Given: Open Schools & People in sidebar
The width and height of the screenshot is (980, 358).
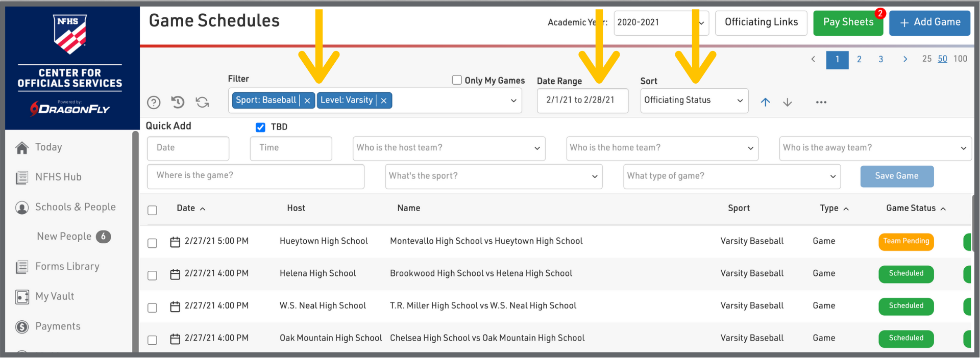Looking at the screenshot, I should coord(75,207).
